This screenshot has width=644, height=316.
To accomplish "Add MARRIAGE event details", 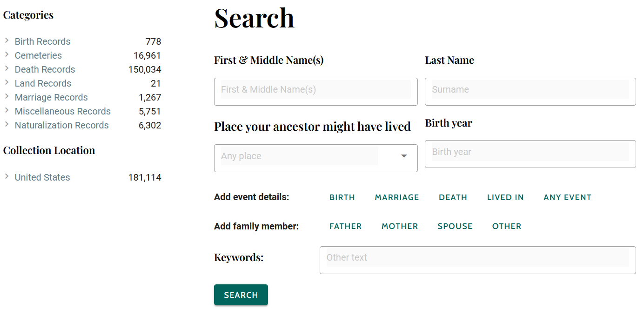I will click(397, 197).
